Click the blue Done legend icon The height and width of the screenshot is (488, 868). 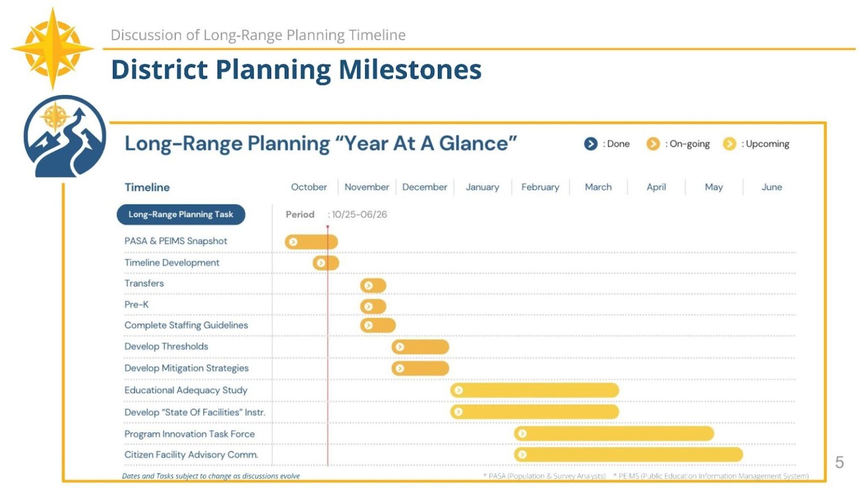tap(591, 144)
